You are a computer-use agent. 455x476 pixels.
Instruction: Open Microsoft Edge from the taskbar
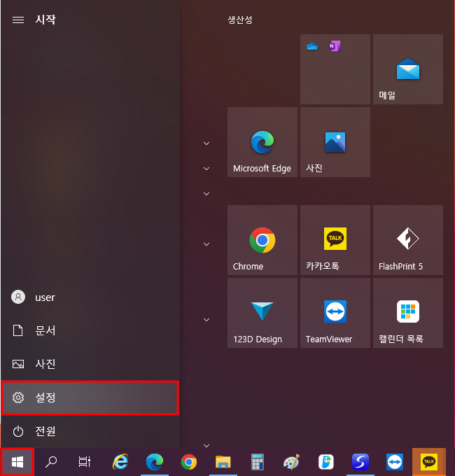155,462
